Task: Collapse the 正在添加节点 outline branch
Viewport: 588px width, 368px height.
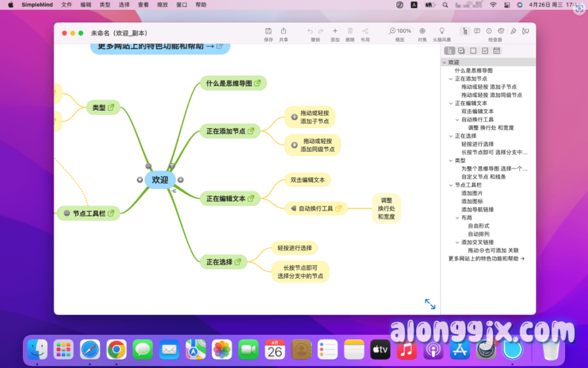Action: tap(451, 79)
